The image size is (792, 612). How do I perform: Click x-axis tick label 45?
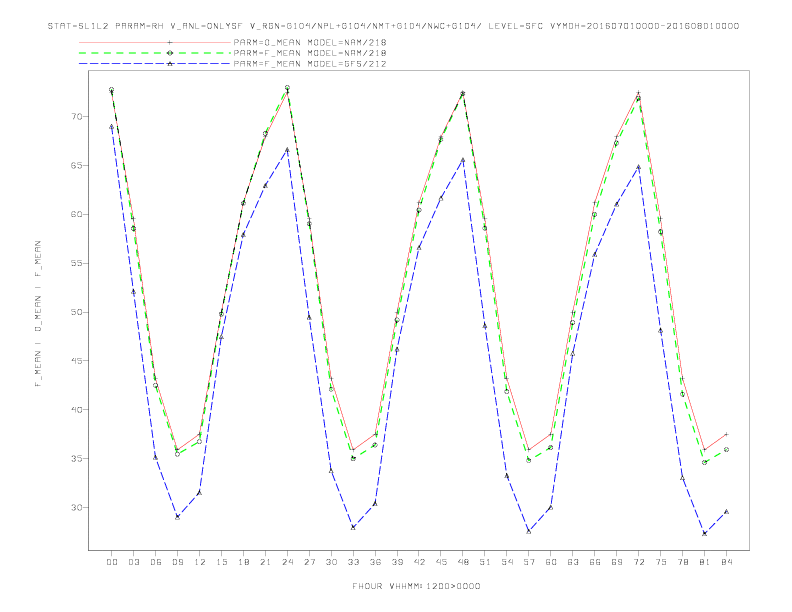click(x=441, y=562)
